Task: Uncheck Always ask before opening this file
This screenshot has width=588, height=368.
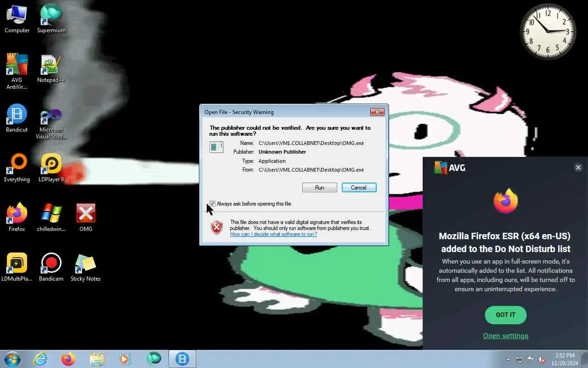Action: coord(212,203)
